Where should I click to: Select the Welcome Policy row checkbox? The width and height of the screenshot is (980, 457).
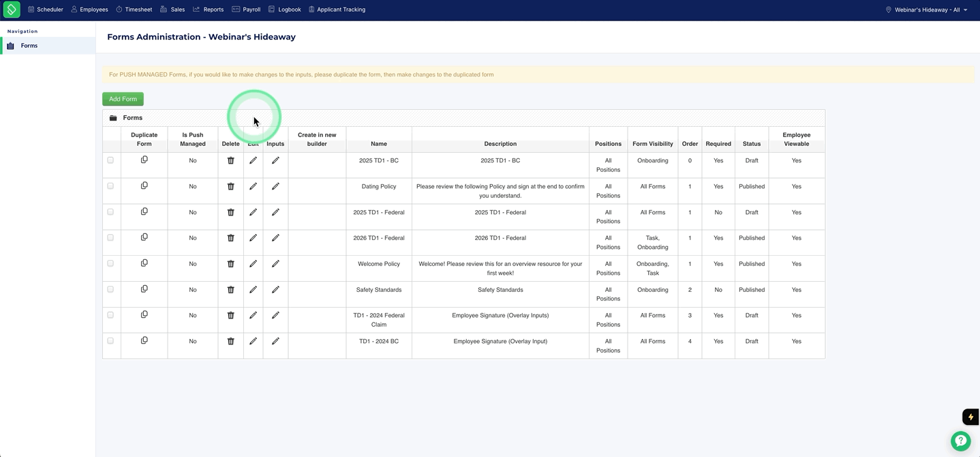(x=110, y=263)
